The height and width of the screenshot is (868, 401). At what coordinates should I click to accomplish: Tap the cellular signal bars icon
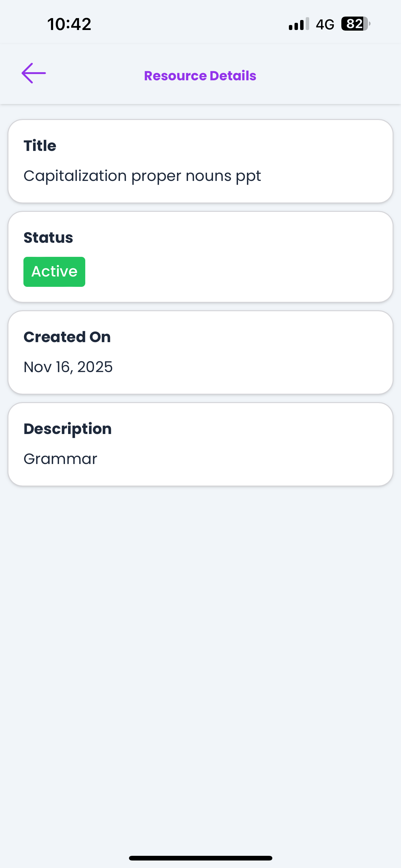[299, 24]
